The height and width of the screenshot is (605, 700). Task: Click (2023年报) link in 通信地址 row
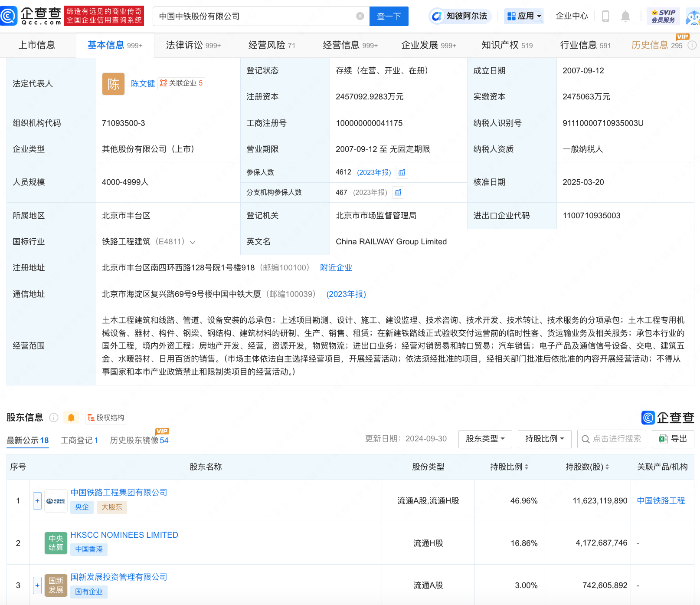click(x=346, y=294)
